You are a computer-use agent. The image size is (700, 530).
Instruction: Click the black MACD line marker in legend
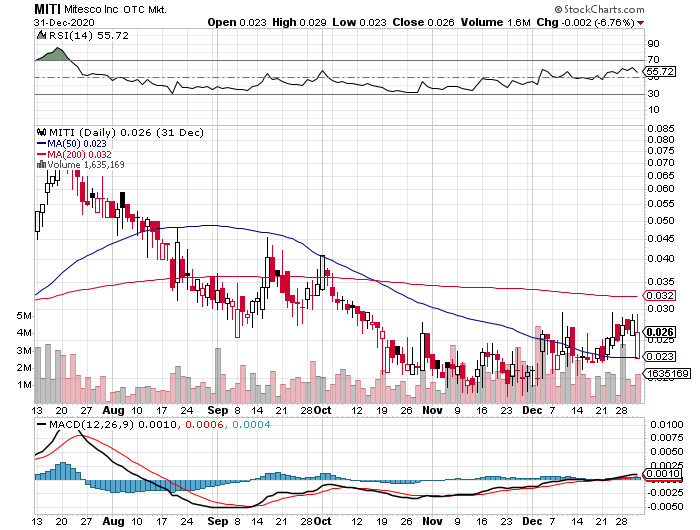[41, 425]
